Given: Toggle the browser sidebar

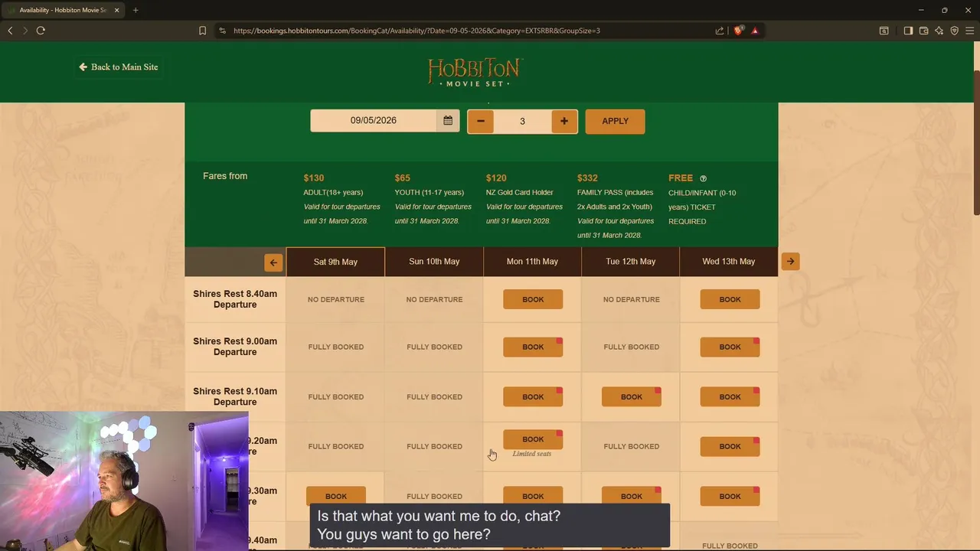Looking at the screenshot, I should [908, 31].
